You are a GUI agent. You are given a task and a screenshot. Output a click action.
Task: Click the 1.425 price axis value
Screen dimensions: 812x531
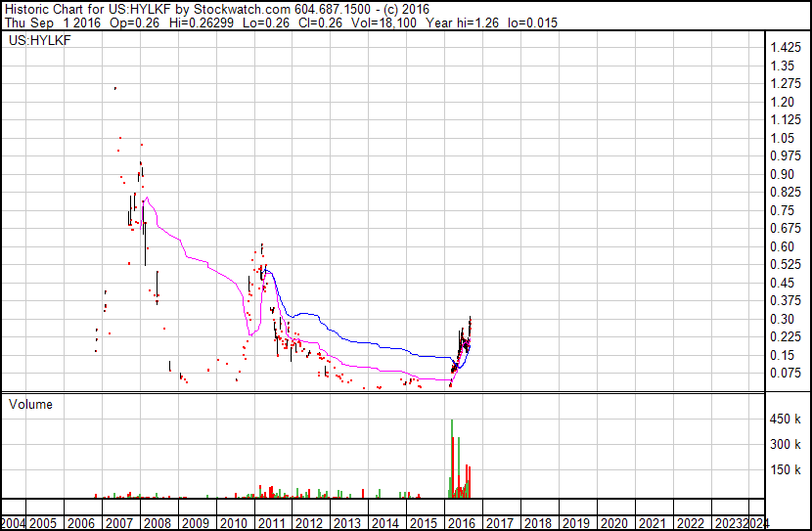pos(786,47)
